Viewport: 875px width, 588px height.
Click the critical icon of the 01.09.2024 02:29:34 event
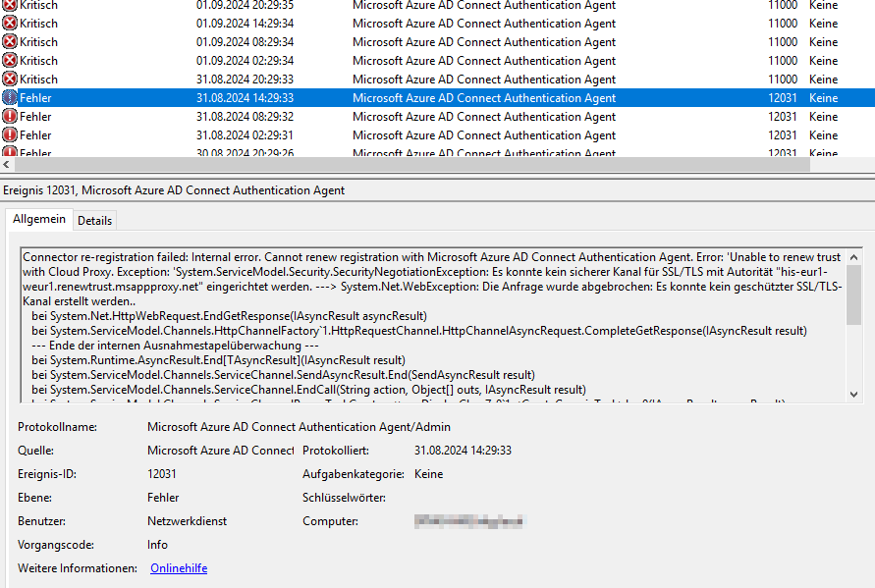coord(10,60)
